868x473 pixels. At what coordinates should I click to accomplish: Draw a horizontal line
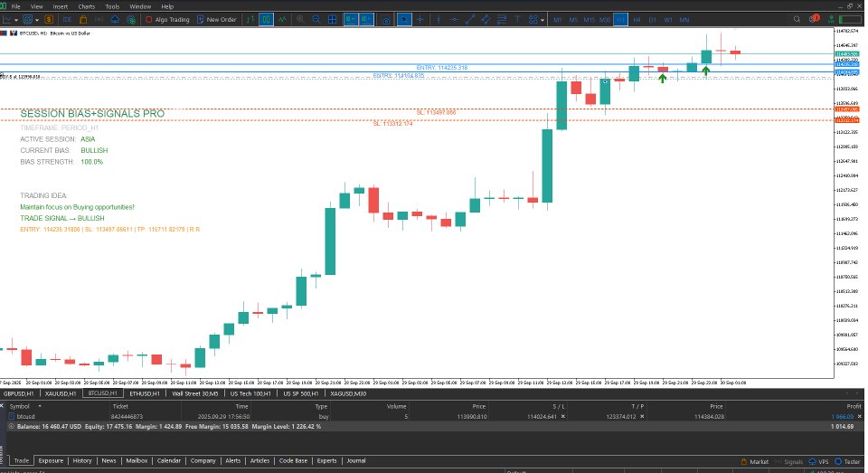point(454,19)
